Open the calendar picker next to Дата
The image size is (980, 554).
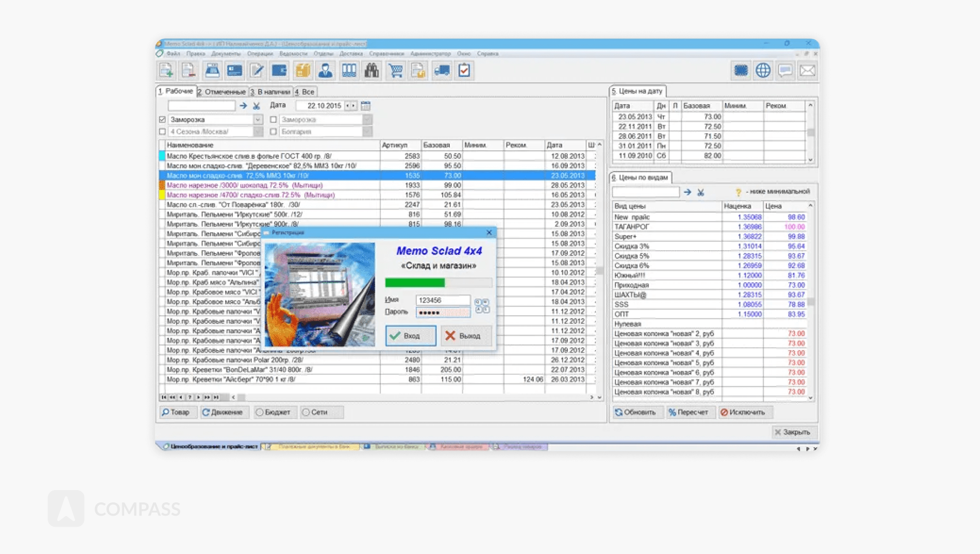click(366, 106)
